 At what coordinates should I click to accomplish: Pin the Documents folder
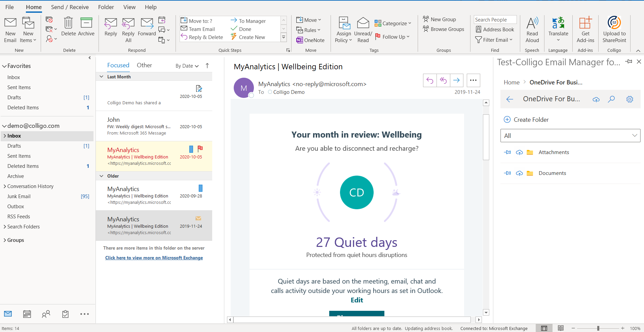507,173
